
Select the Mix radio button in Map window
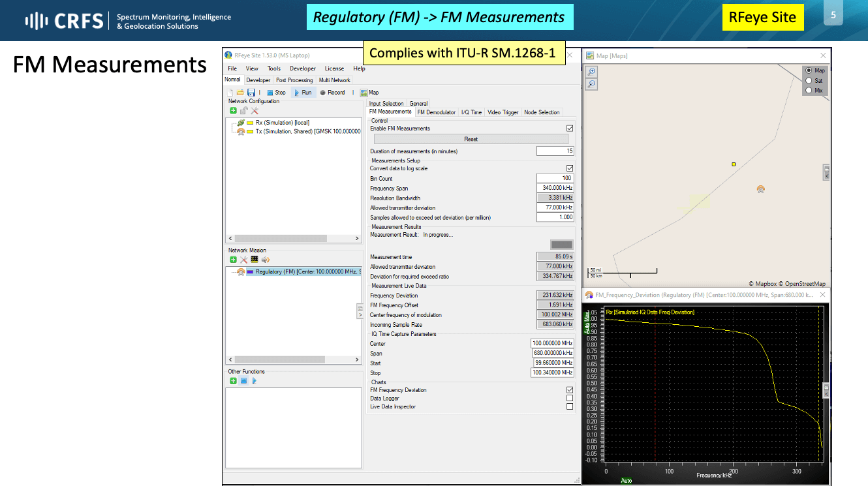[x=809, y=90]
